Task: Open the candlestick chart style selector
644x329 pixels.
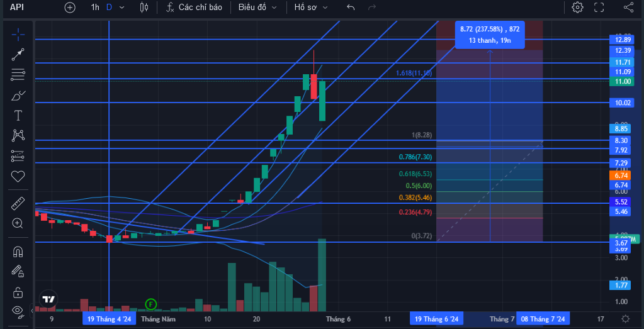Action: tap(144, 8)
